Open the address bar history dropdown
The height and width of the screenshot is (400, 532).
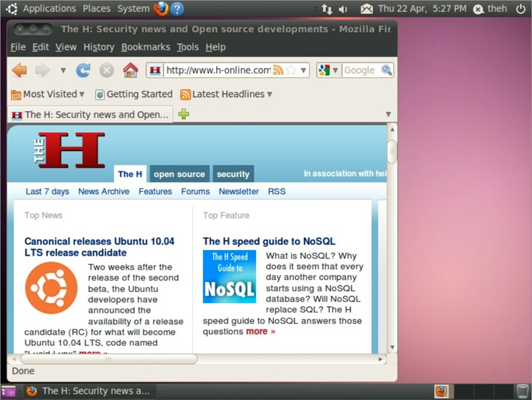pos(303,71)
